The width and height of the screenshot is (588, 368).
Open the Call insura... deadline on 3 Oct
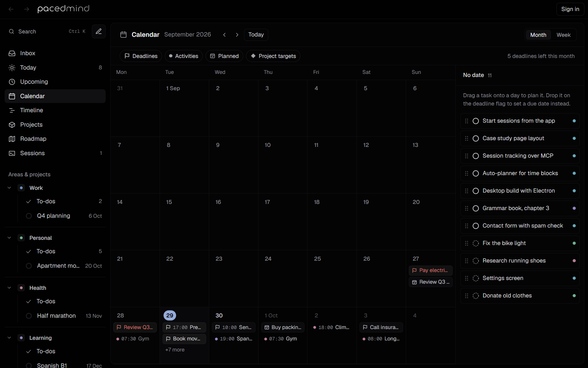(381, 327)
